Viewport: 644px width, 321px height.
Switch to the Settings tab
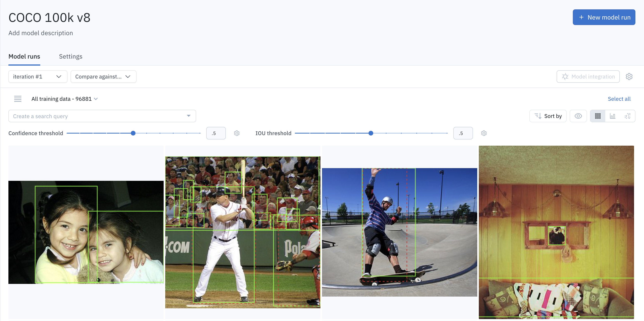71,56
